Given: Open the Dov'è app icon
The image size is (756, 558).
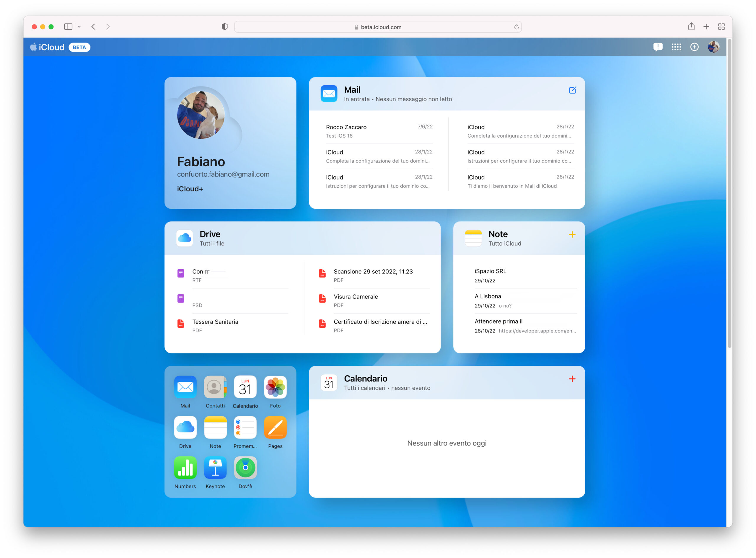Looking at the screenshot, I should 245,468.
